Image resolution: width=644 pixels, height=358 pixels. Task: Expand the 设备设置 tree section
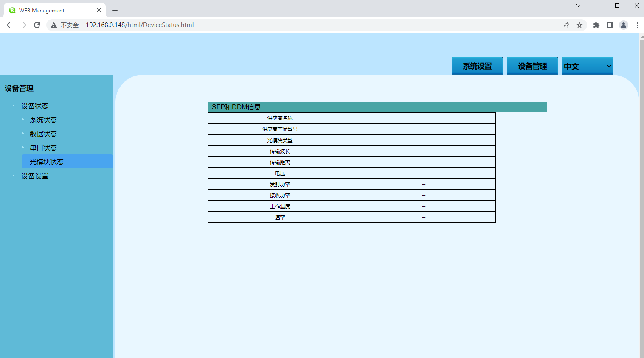35,176
